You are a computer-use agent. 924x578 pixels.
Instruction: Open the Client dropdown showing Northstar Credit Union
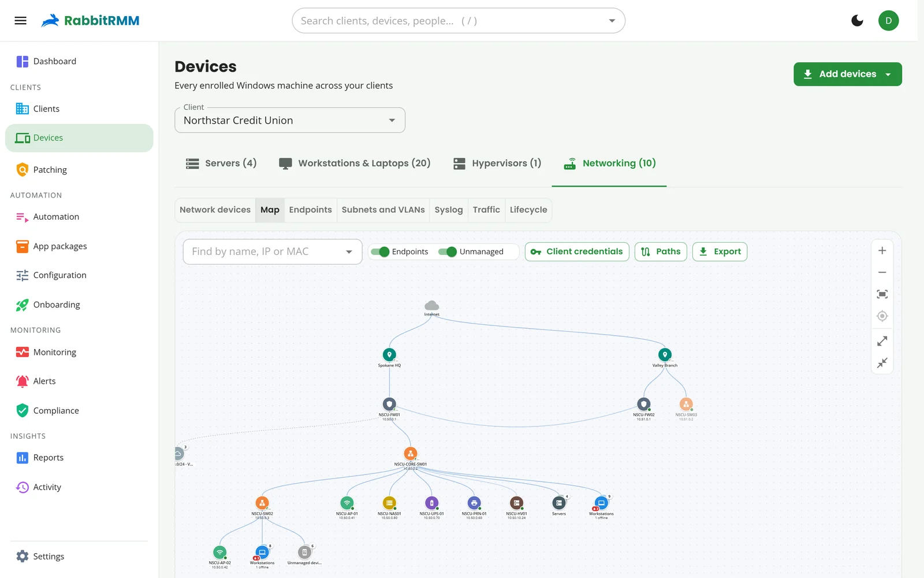point(290,120)
